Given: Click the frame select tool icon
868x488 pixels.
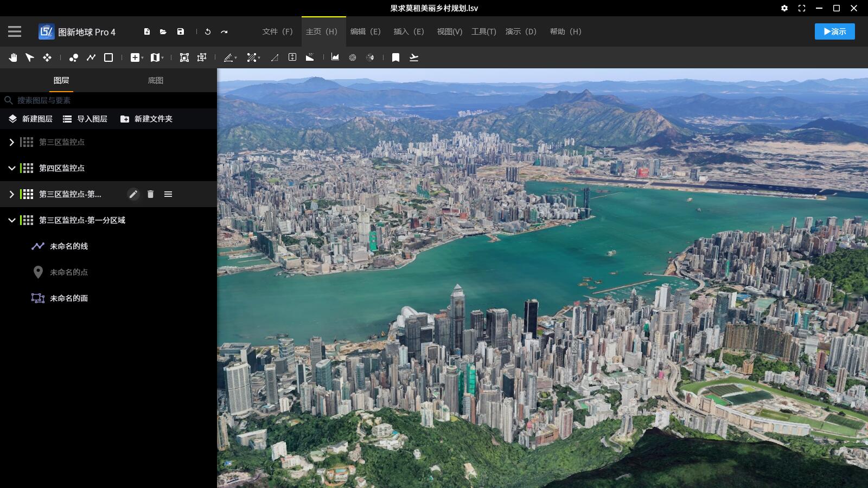Looking at the screenshot, I should click(184, 57).
